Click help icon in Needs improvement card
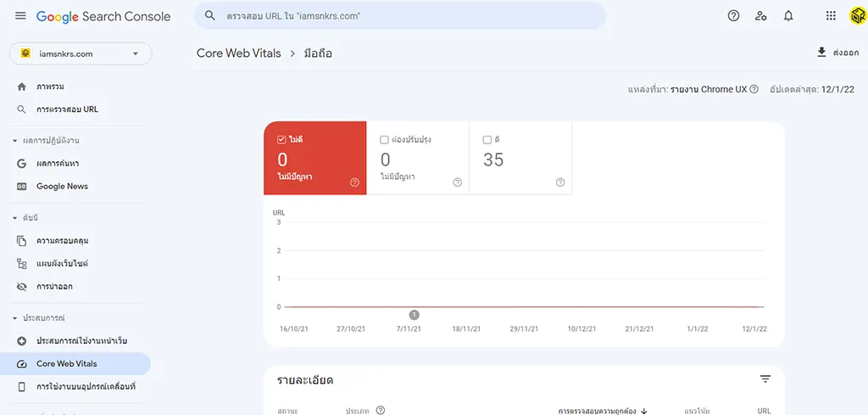The height and width of the screenshot is (415, 868). (457, 182)
